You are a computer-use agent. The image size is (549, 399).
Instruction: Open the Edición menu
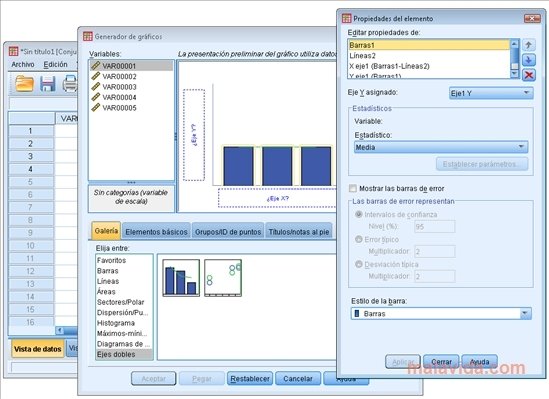coord(55,64)
